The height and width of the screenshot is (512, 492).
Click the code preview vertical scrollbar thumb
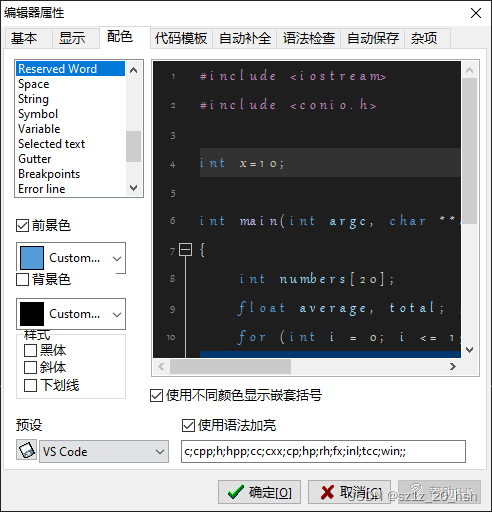click(x=470, y=151)
